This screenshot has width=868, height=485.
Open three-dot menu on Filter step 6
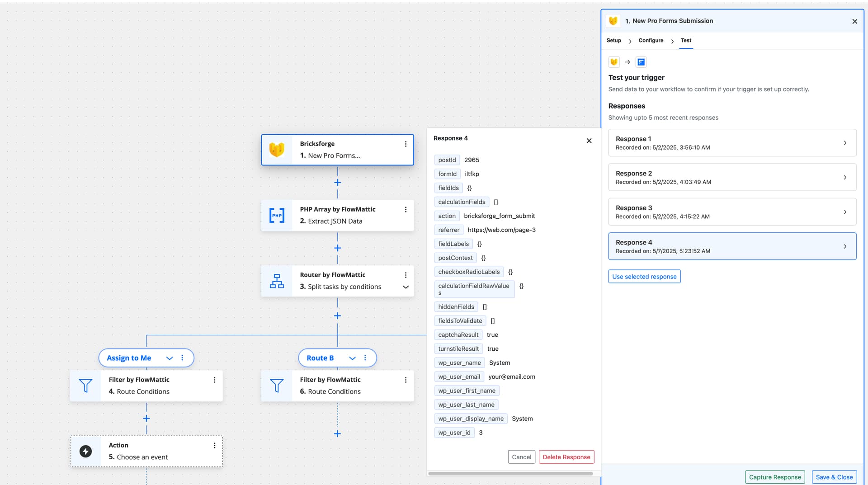406,380
